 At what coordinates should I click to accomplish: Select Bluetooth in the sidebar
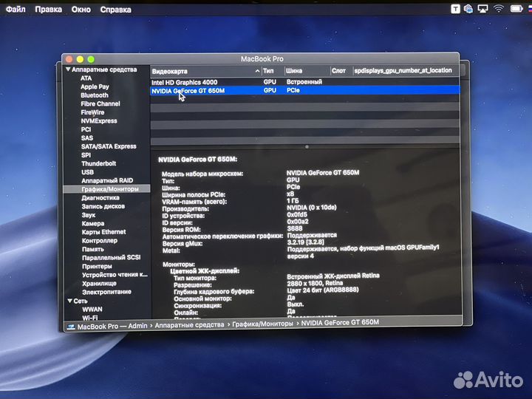coord(95,95)
